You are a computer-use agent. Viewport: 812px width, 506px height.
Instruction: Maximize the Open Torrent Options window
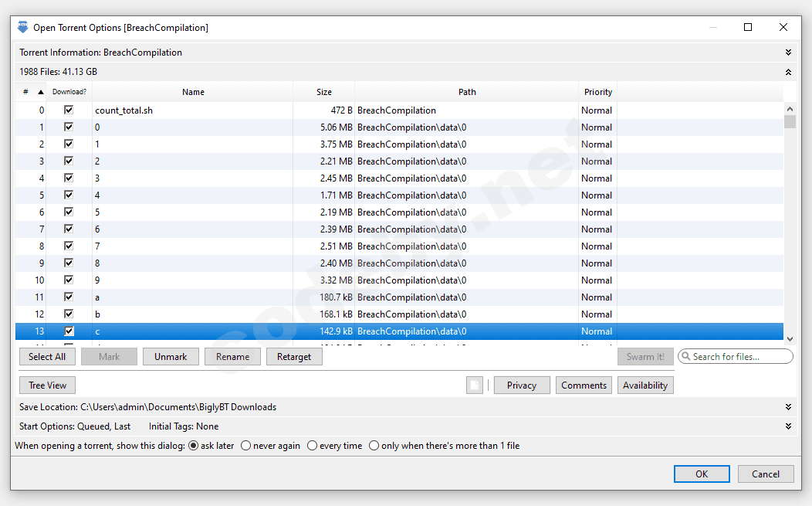(x=748, y=27)
